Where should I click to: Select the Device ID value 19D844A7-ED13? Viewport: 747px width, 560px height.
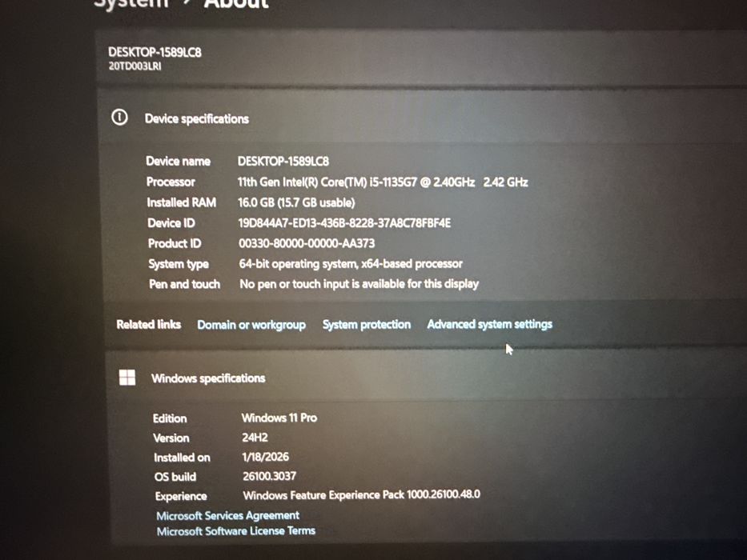click(344, 223)
